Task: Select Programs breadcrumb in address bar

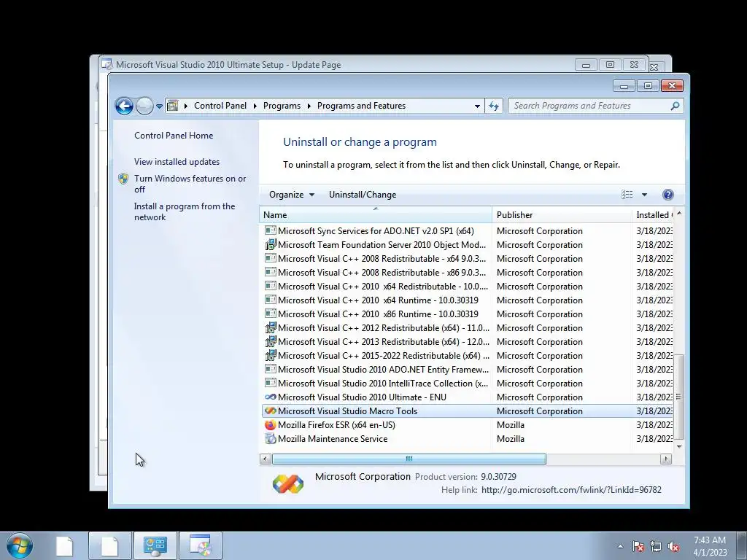Action: click(x=282, y=106)
